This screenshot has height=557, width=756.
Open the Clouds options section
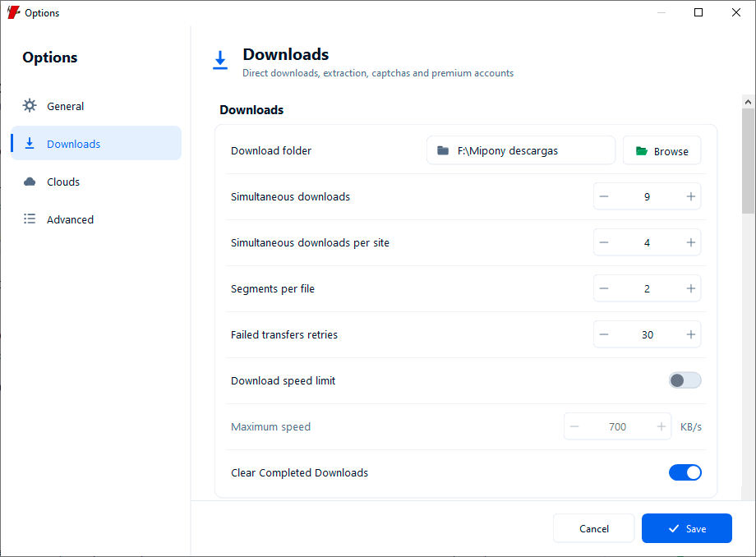tap(96, 182)
